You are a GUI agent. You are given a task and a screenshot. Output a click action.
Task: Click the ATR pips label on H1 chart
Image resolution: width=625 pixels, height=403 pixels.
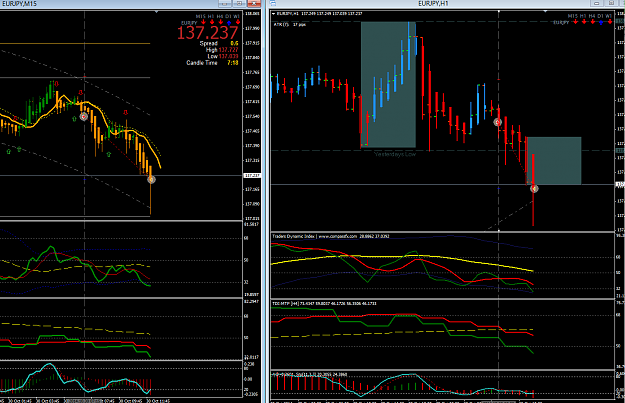(x=290, y=24)
